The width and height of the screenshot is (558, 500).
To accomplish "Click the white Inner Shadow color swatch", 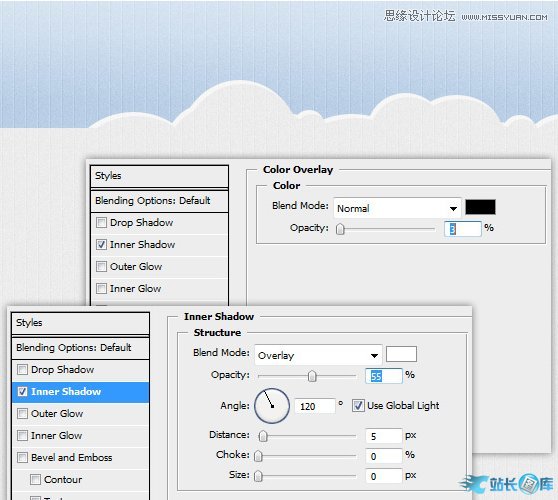I will pyautogui.click(x=401, y=354).
